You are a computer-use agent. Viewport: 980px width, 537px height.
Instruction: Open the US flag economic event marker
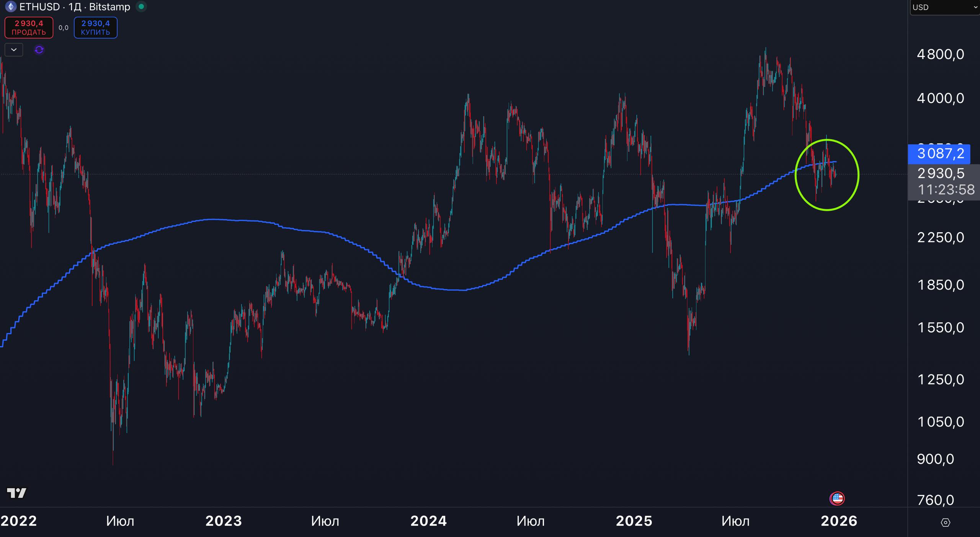(x=837, y=498)
